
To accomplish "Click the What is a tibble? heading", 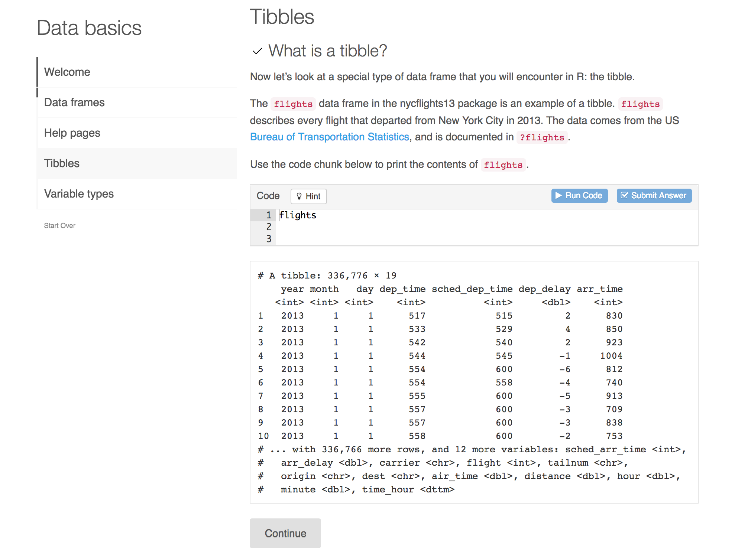I will [x=327, y=51].
